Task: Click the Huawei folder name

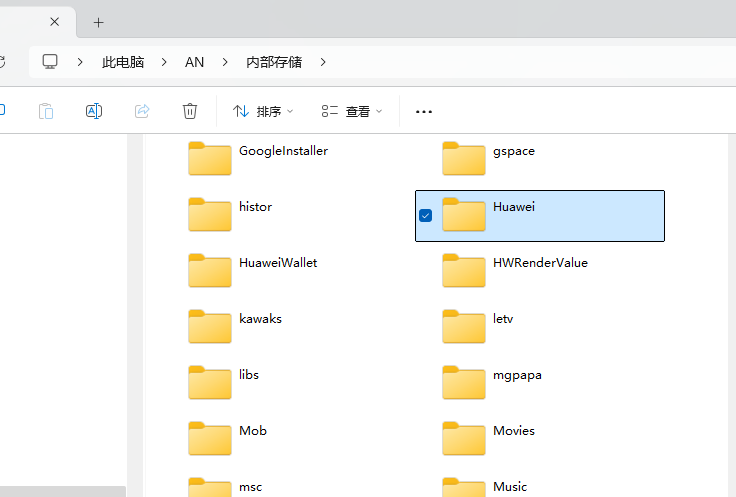Action: (x=514, y=207)
